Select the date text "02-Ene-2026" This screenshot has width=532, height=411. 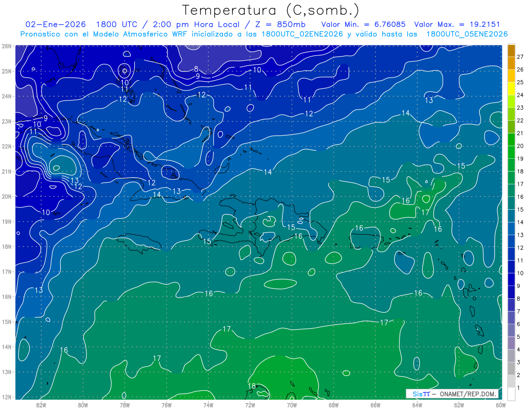pos(55,24)
